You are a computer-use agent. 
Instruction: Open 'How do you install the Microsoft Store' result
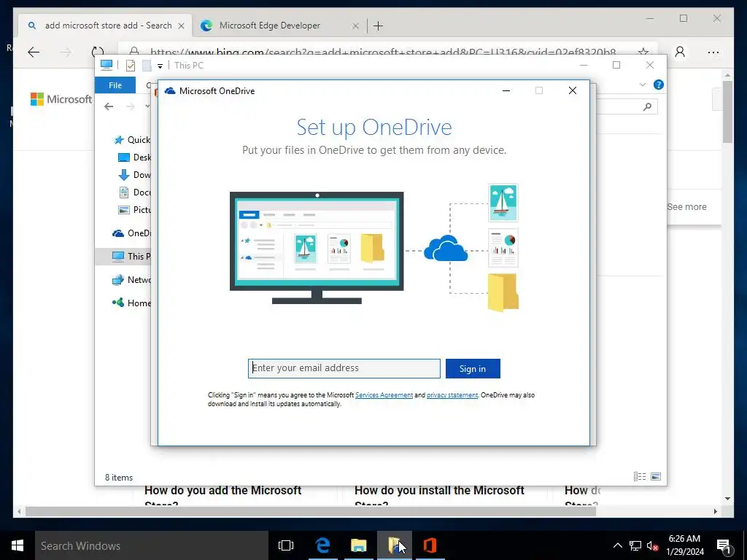pyautogui.click(x=439, y=496)
